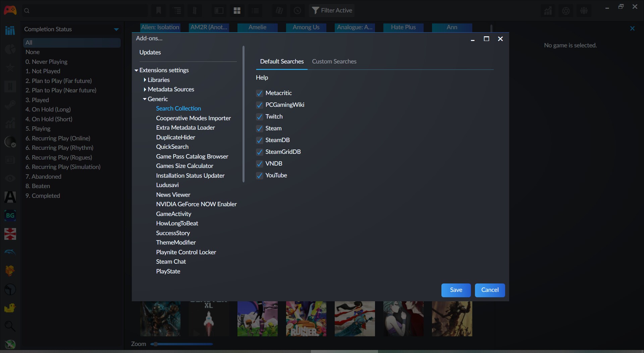Click the BG sidebar icon
Image resolution: width=644 pixels, height=353 pixels.
pyautogui.click(x=10, y=215)
